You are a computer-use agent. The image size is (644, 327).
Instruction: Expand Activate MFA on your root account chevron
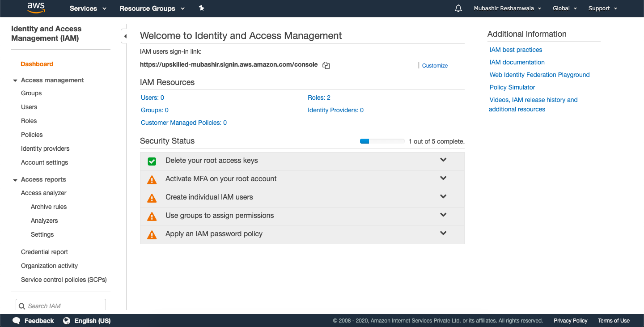pyautogui.click(x=443, y=178)
